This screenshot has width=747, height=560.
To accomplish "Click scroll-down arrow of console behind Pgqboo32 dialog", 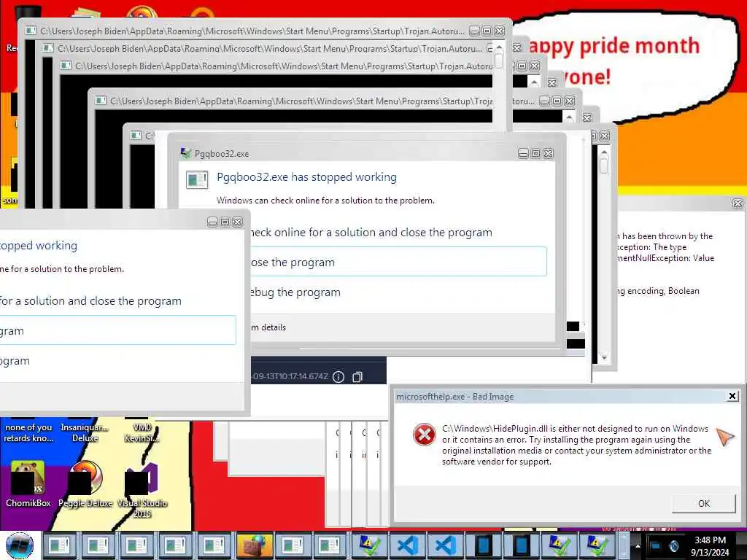I will [x=604, y=358].
